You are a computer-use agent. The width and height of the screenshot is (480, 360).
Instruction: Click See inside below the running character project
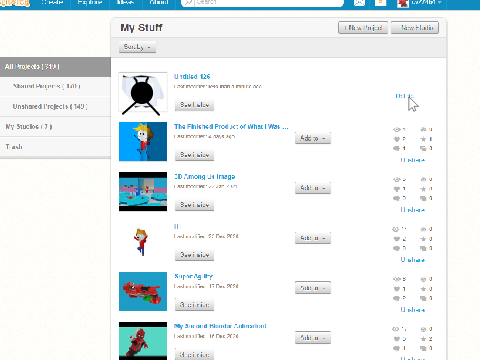(x=194, y=255)
